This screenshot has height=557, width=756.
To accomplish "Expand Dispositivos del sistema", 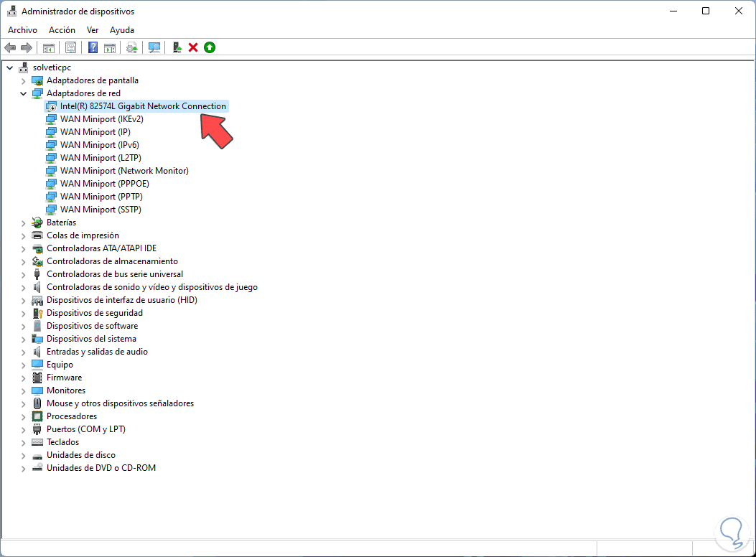I will tap(23, 340).
